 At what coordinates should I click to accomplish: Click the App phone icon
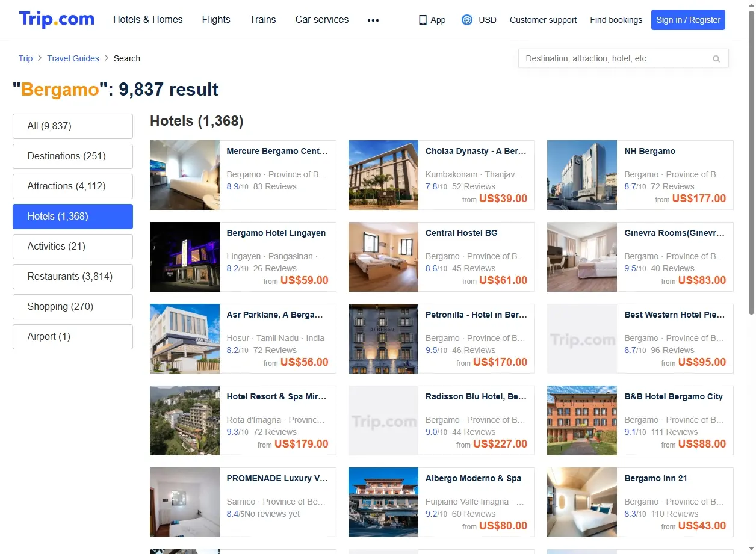[x=423, y=20]
